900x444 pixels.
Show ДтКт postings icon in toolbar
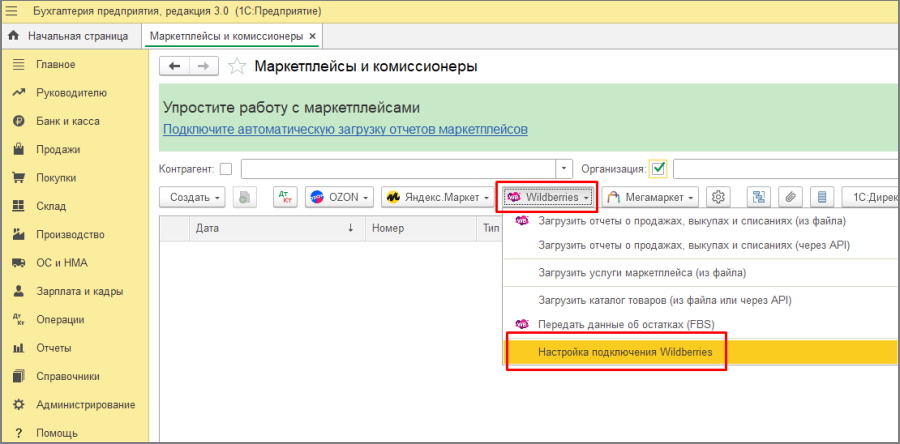pyautogui.click(x=284, y=197)
